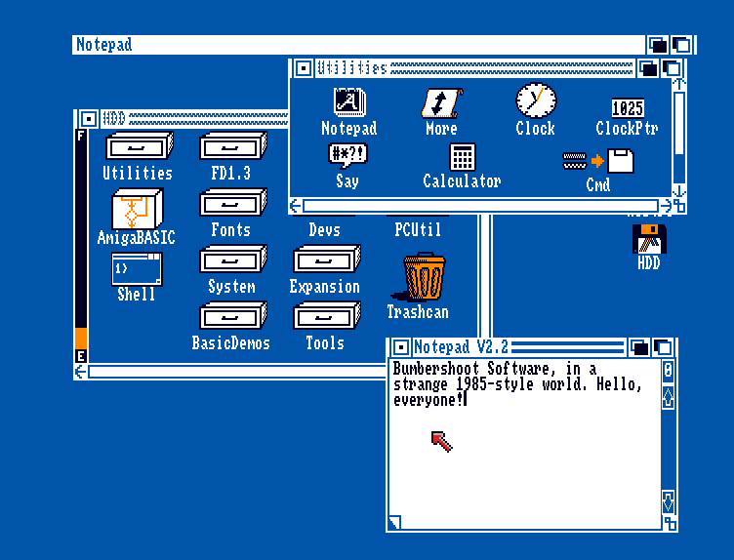Open the FD1.3 drawer
This screenshot has height=560, width=734.
point(232,146)
